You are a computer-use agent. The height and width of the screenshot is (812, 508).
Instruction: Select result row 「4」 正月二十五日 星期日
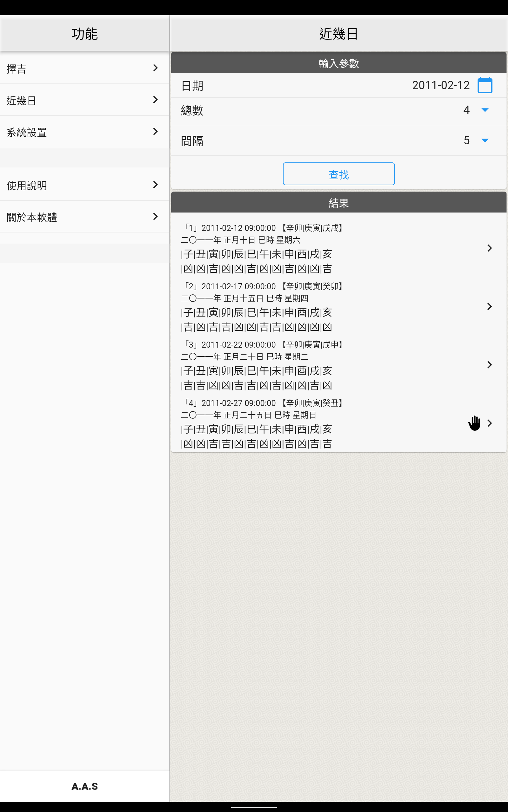tap(339, 423)
